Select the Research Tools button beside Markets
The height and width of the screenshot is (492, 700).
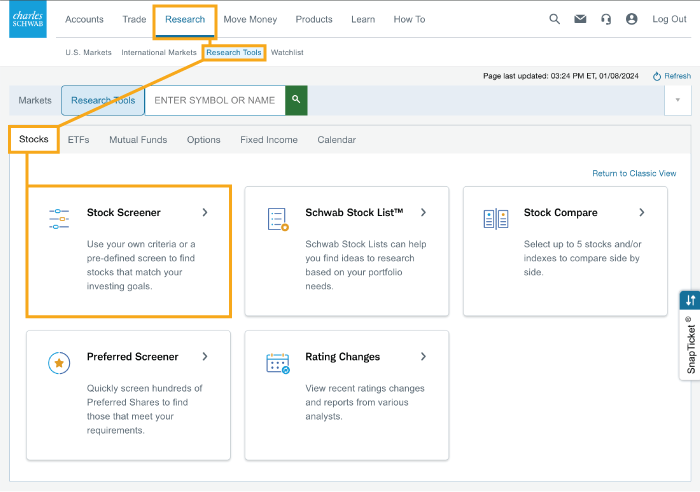pos(103,100)
